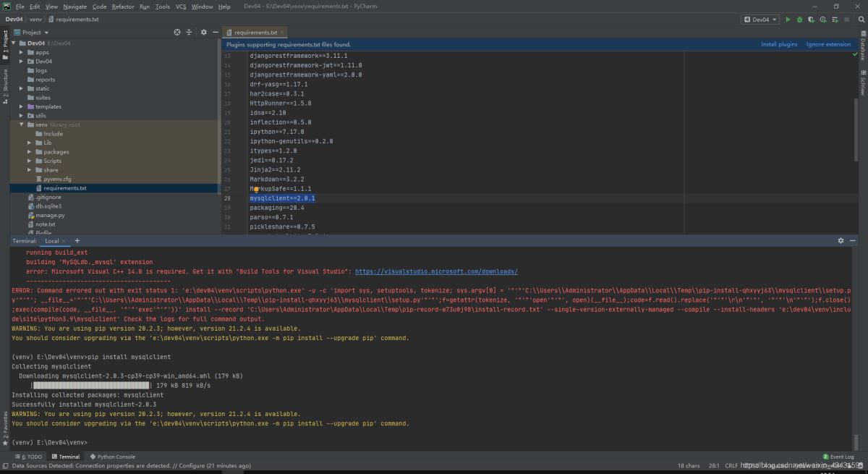Open the terminal panel settings gear
This screenshot has width=868, height=474.
coord(841,241)
